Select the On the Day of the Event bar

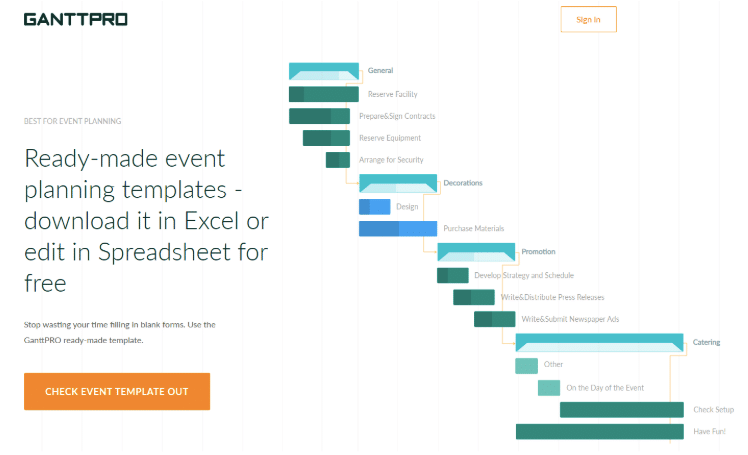pos(549,388)
